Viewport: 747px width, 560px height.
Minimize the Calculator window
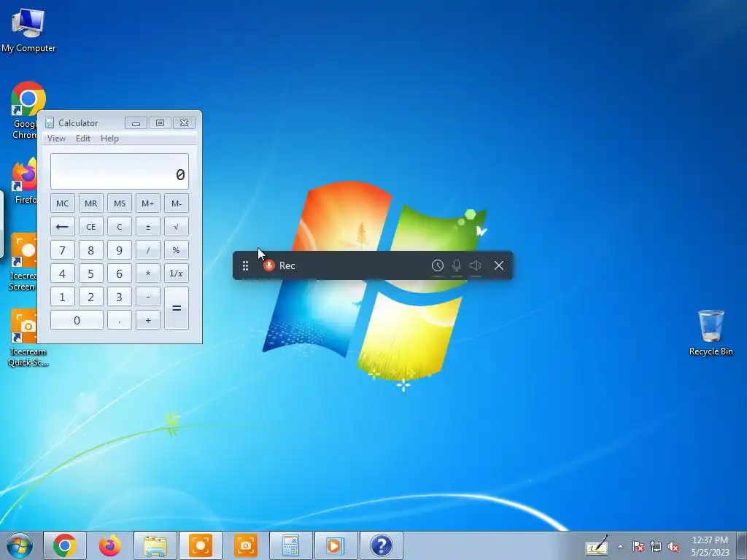click(136, 122)
